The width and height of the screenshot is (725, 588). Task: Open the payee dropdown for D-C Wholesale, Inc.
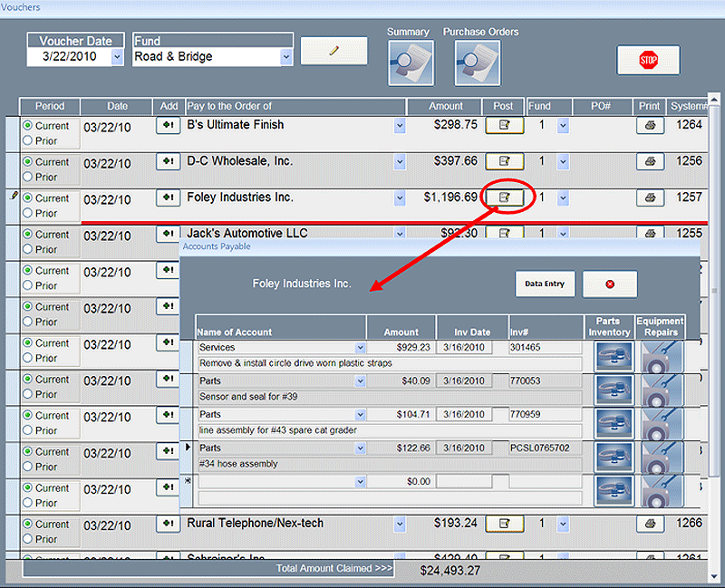[400, 161]
